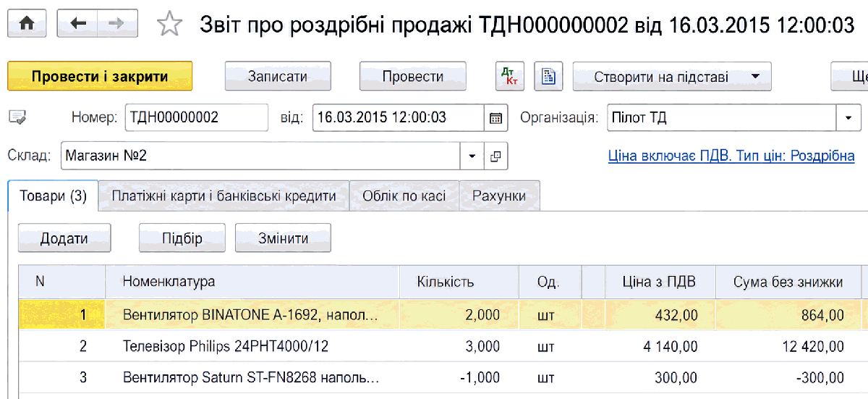Focus the date field 16.03.2015 12:00:03
Screen dimensions: 868x399
click(399, 117)
